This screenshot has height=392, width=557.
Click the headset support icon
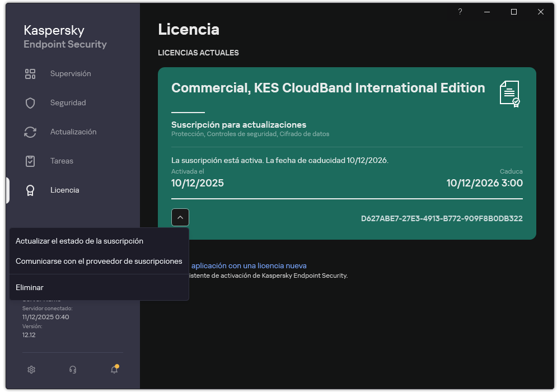tap(73, 370)
